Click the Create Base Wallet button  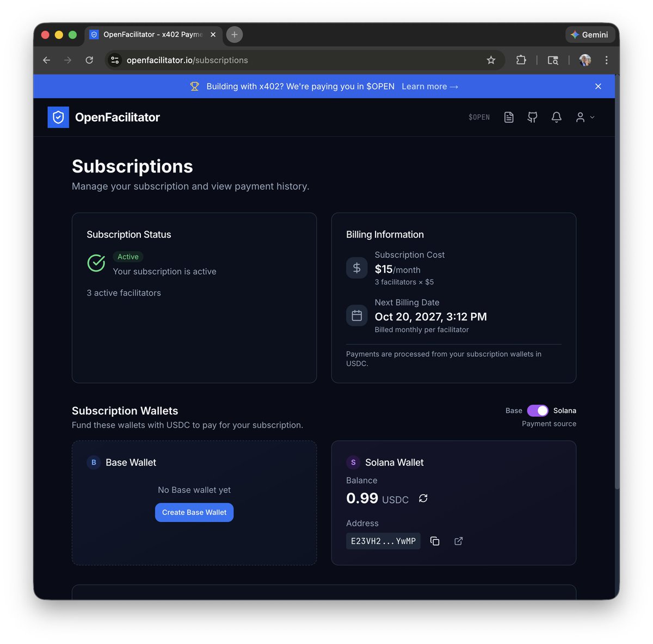pyautogui.click(x=194, y=512)
